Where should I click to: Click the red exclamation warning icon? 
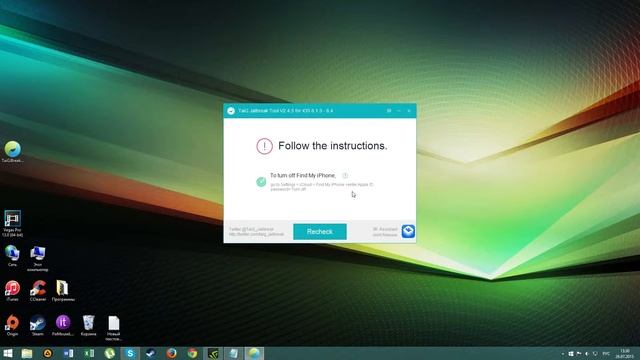pyautogui.click(x=264, y=146)
